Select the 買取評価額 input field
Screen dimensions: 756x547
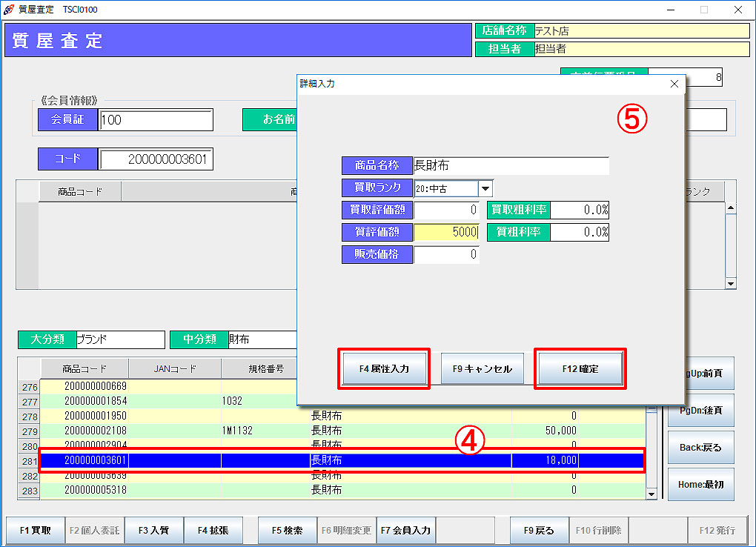click(446, 210)
